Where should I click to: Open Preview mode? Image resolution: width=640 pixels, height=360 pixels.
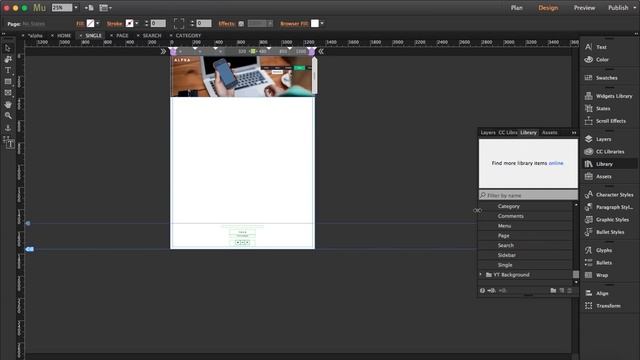click(584, 8)
